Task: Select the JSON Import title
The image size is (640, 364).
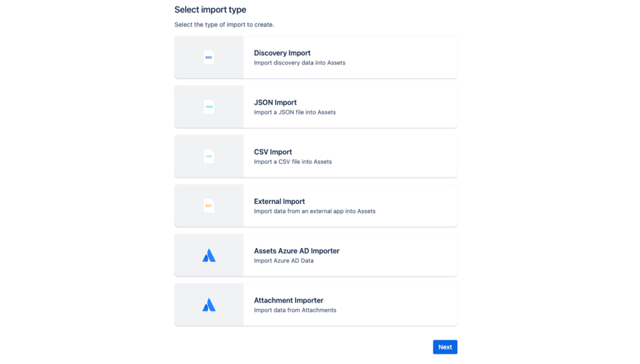Action: pyautogui.click(x=276, y=103)
